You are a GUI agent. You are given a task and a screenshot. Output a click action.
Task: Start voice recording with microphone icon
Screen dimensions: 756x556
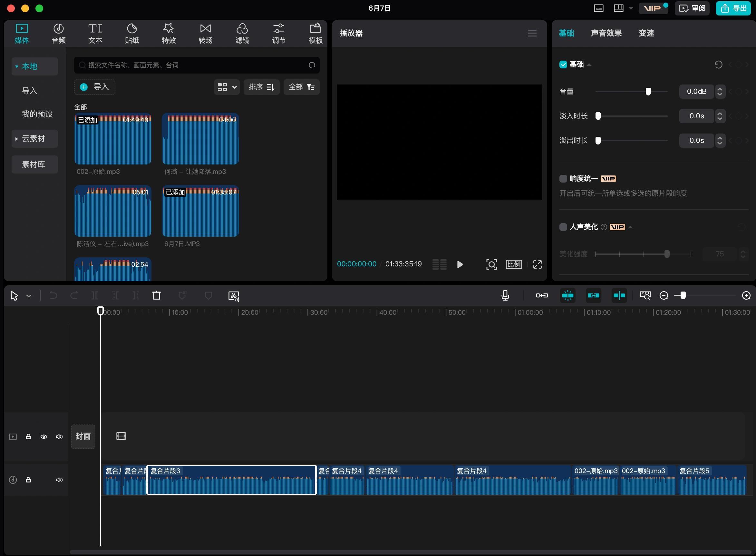[x=505, y=296]
